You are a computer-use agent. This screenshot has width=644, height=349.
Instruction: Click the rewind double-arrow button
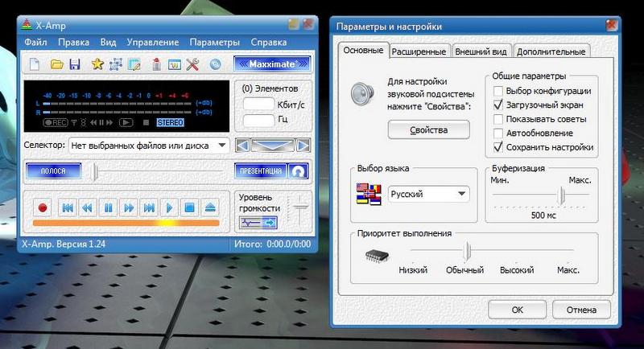click(88, 207)
